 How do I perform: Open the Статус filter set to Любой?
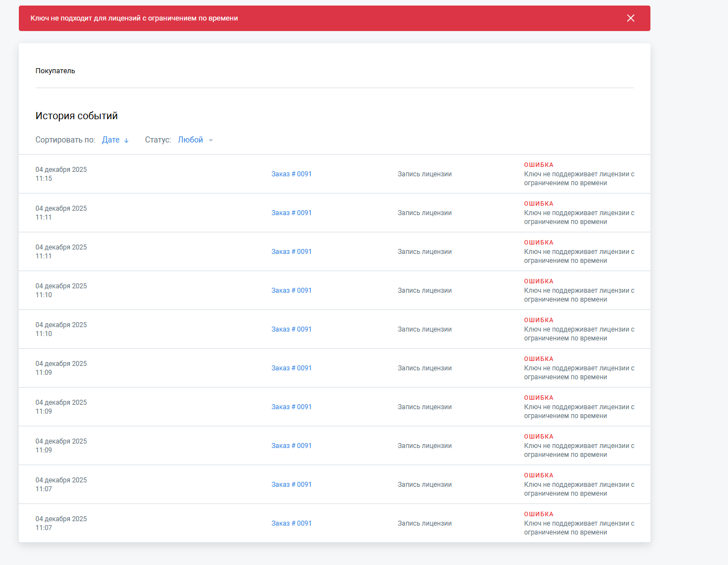[191, 140]
